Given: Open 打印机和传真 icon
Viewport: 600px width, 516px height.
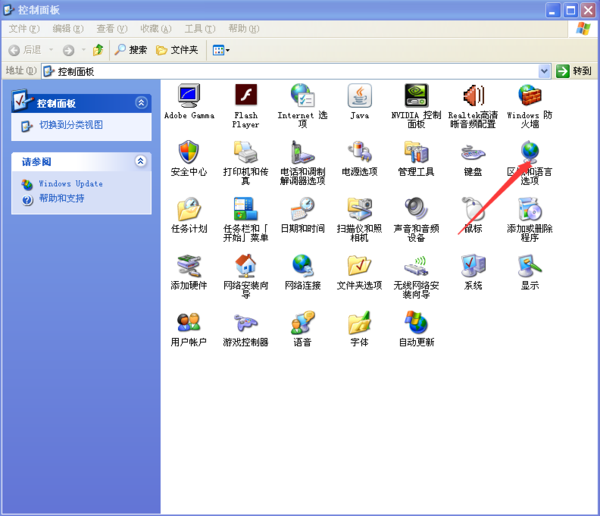Looking at the screenshot, I should pyautogui.click(x=246, y=152).
